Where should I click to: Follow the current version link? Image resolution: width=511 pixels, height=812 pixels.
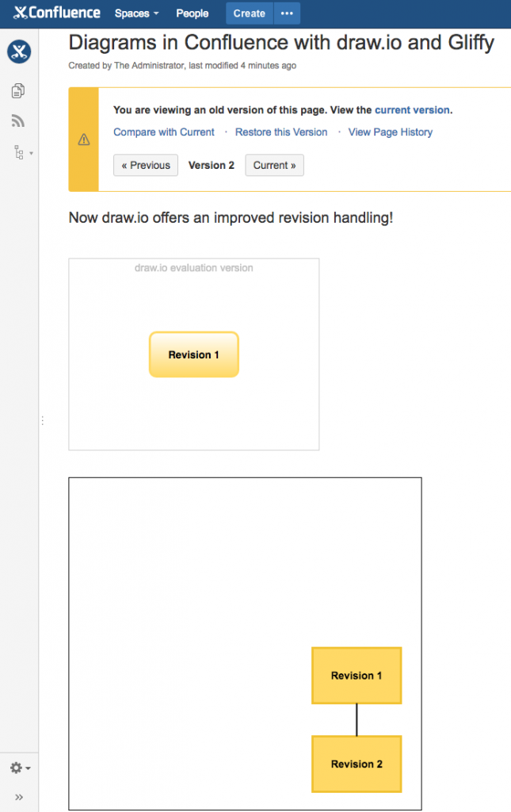click(412, 109)
